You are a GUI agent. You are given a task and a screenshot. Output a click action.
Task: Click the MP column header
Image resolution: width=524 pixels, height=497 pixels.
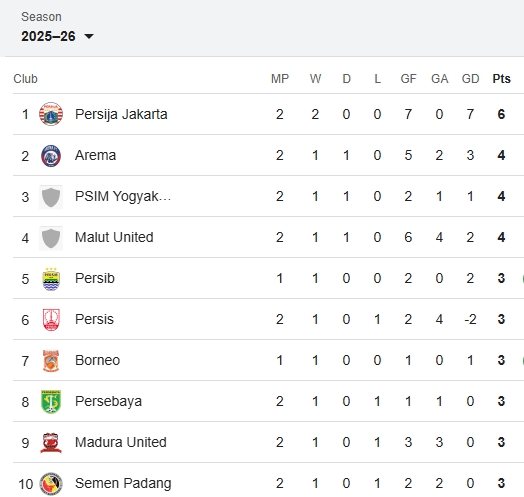280,79
